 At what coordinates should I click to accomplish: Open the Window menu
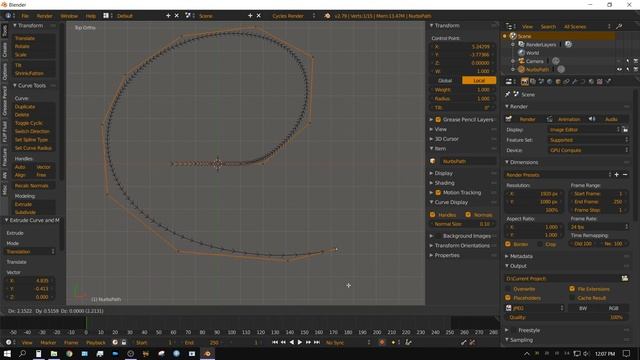coord(69,16)
